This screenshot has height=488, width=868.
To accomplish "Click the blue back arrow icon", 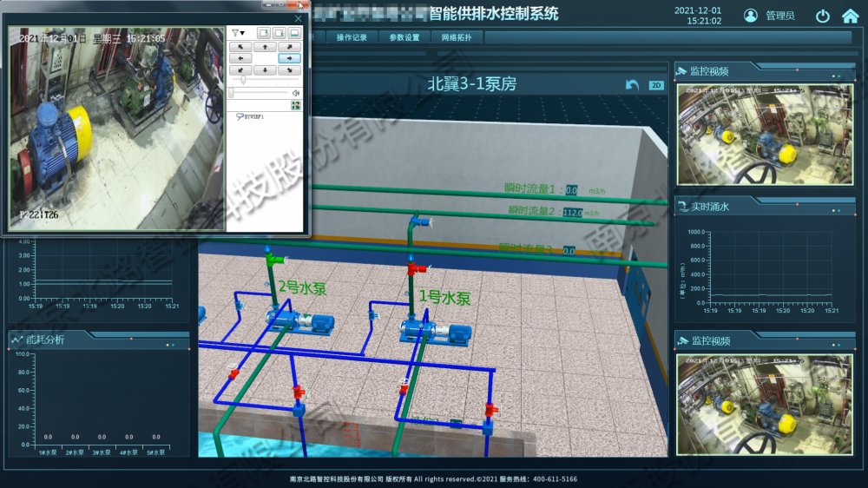I will (633, 85).
